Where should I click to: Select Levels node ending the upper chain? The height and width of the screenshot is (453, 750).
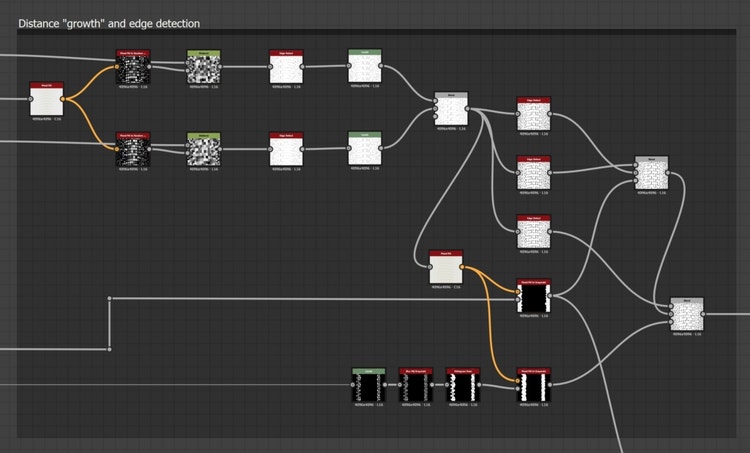(365, 66)
